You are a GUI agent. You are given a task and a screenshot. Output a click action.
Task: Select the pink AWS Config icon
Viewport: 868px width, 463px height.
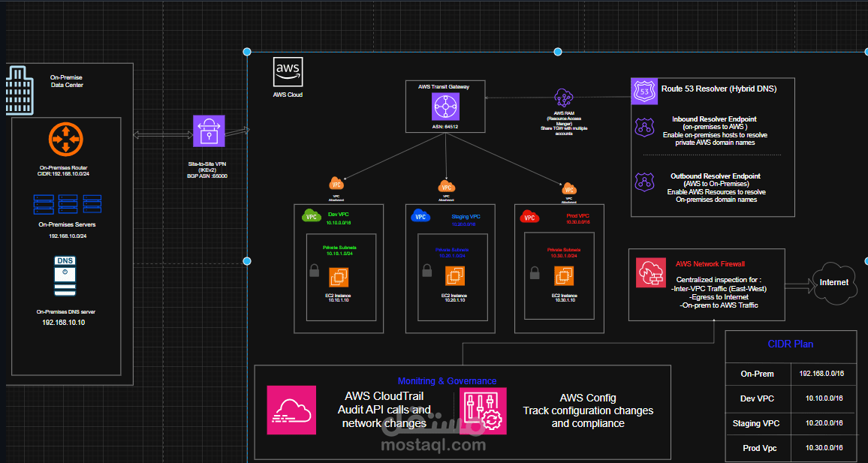482,410
